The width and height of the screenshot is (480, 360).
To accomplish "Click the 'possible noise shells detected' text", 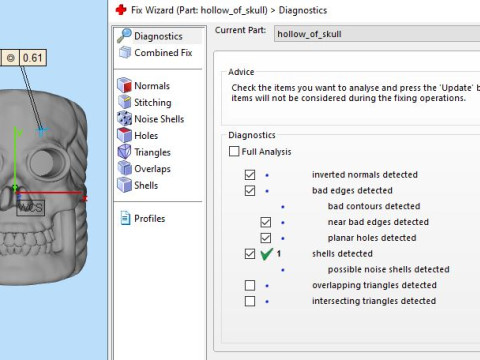I will click(388, 269).
